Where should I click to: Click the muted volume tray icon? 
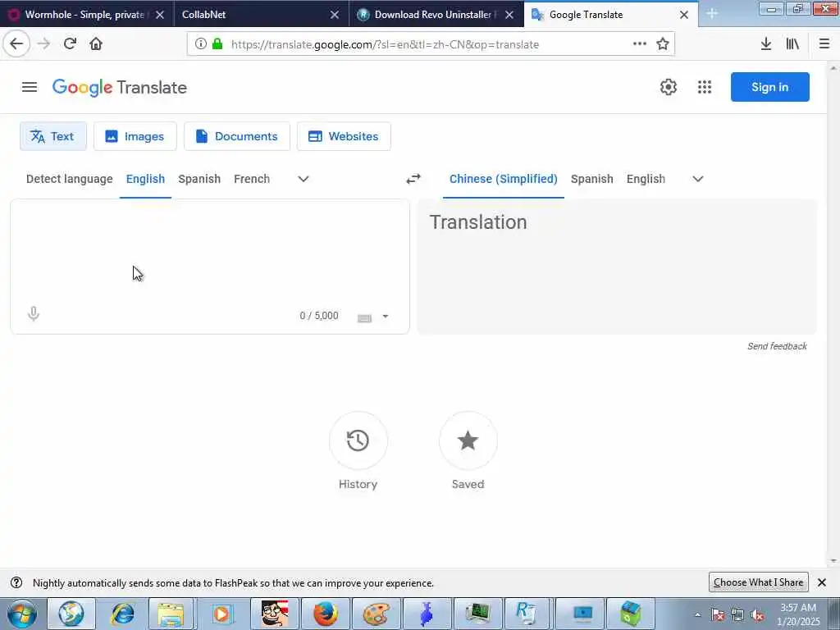click(757, 615)
